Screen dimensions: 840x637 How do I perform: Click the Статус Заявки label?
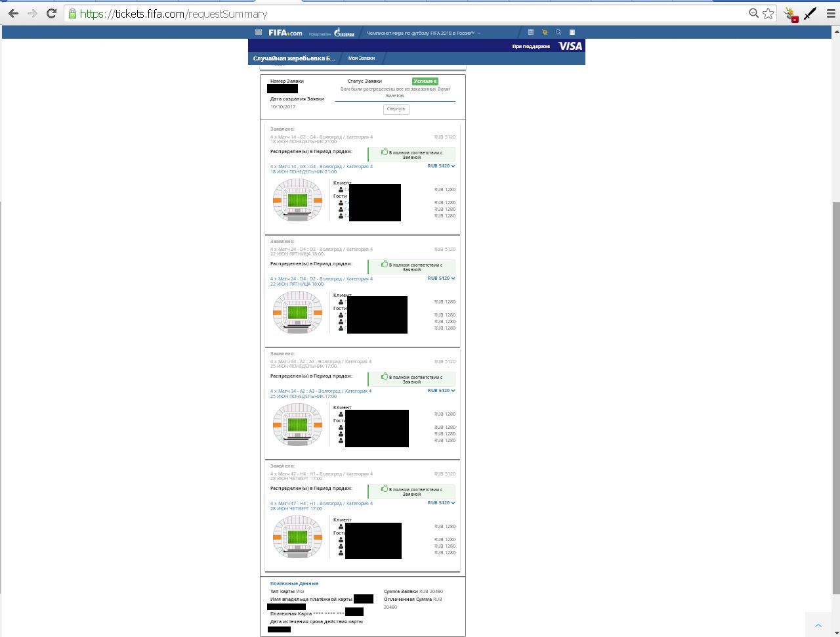pyautogui.click(x=365, y=81)
